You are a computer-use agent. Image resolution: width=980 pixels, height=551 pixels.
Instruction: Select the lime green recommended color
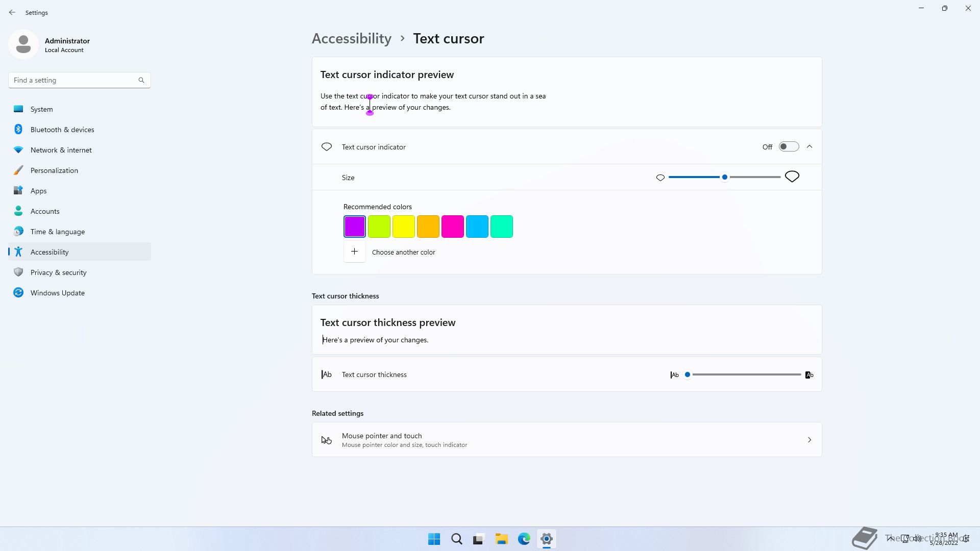(379, 227)
